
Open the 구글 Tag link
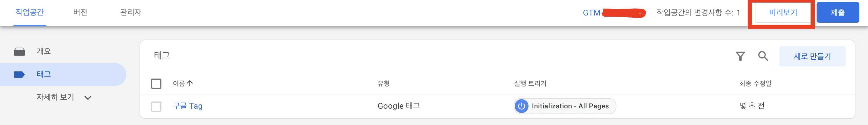187,106
